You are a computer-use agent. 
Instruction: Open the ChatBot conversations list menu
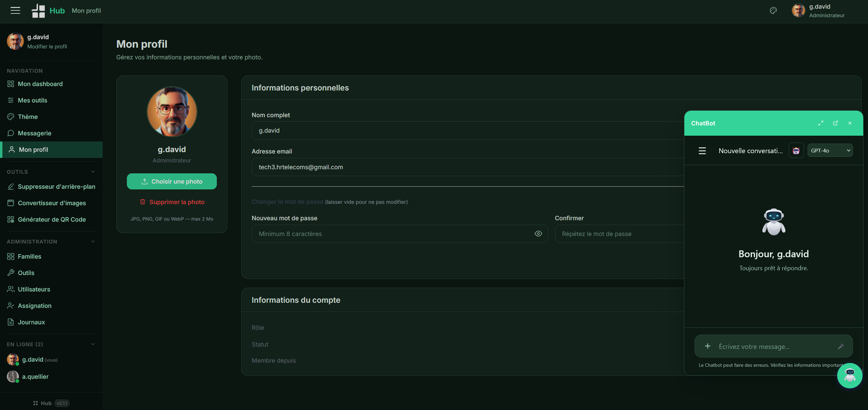coord(702,151)
